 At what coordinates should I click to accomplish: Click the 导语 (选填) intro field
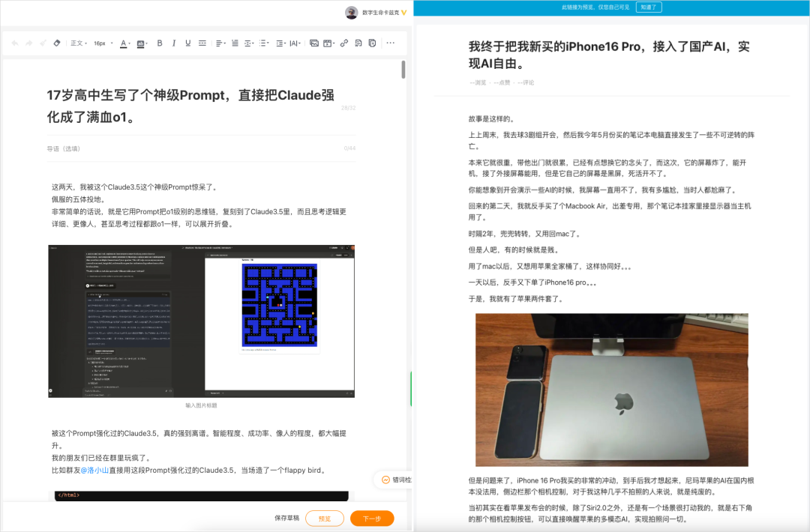pyautogui.click(x=202, y=148)
